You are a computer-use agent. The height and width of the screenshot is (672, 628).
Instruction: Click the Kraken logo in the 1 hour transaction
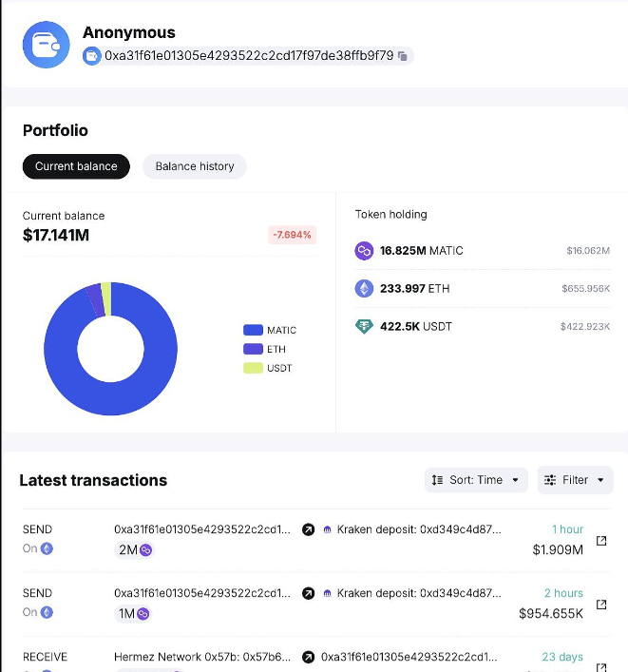(x=327, y=529)
